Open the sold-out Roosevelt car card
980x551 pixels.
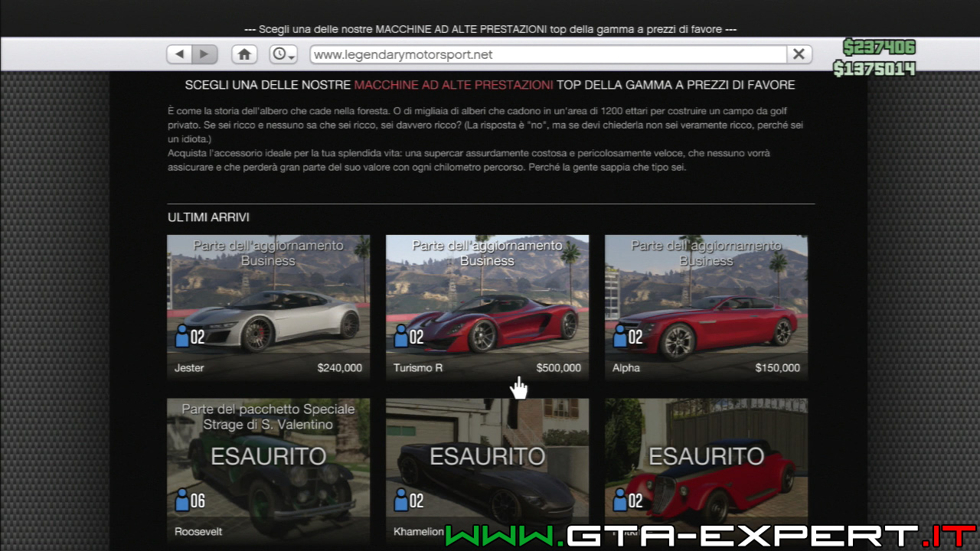(269, 471)
